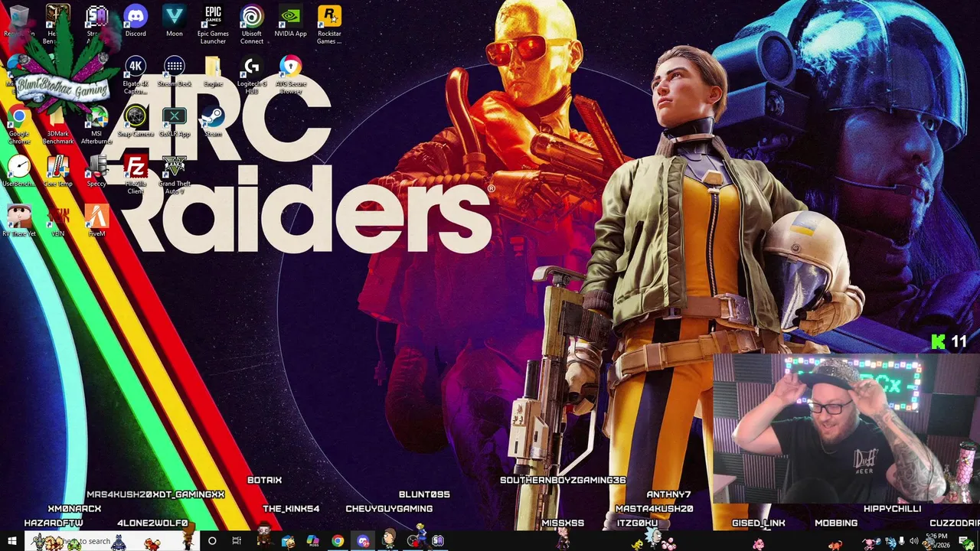Open Steam desktop shortcut
980x551 pixels.
point(213,121)
